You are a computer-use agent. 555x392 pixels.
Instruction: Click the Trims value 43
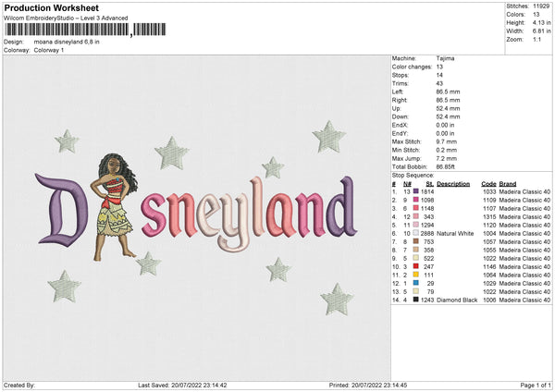439,83
